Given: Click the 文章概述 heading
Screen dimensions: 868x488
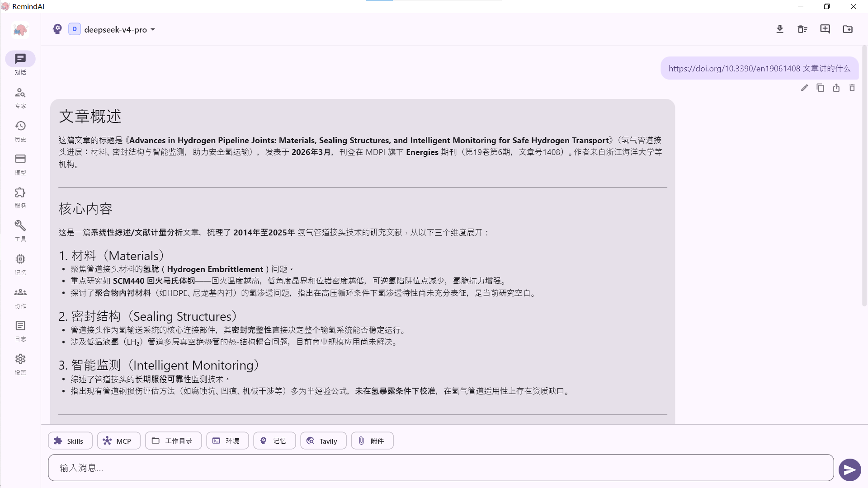Looking at the screenshot, I should [90, 117].
